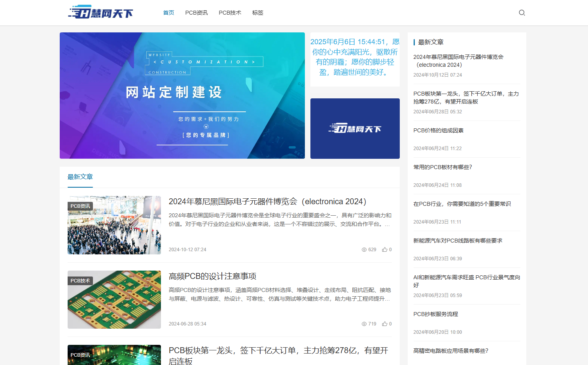This screenshot has width=588, height=365.
Task: Click date 2024-06-28 05:34 in article list
Action: pyautogui.click(x=187, y=324)
